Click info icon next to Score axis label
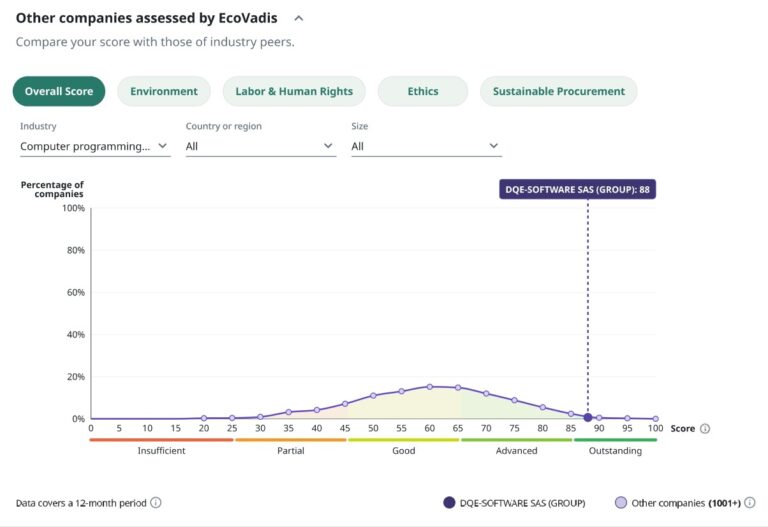 [x=705, y=429]
